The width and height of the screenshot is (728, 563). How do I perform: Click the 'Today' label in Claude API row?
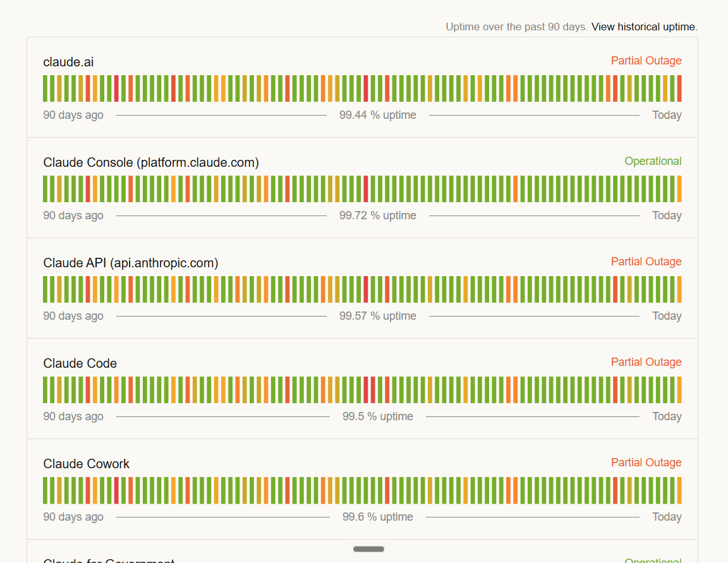pos(667,316)
